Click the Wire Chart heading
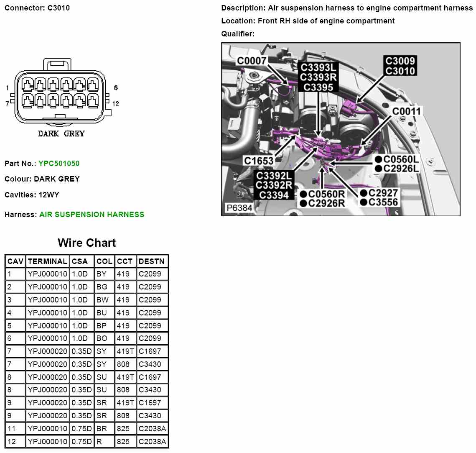The image size is (476, 453). tap(87, 243)
